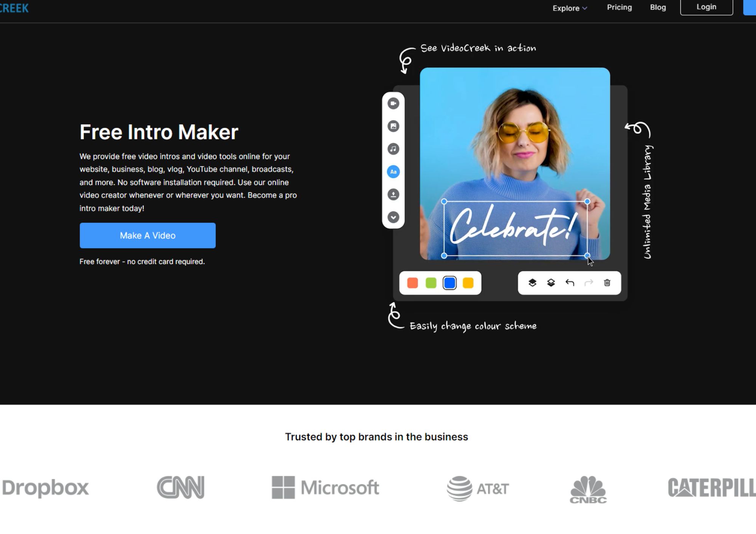The width and height of the screenshot is (756, 534).
Task: Open the music note audio icon
Action: tap(393, 149)
